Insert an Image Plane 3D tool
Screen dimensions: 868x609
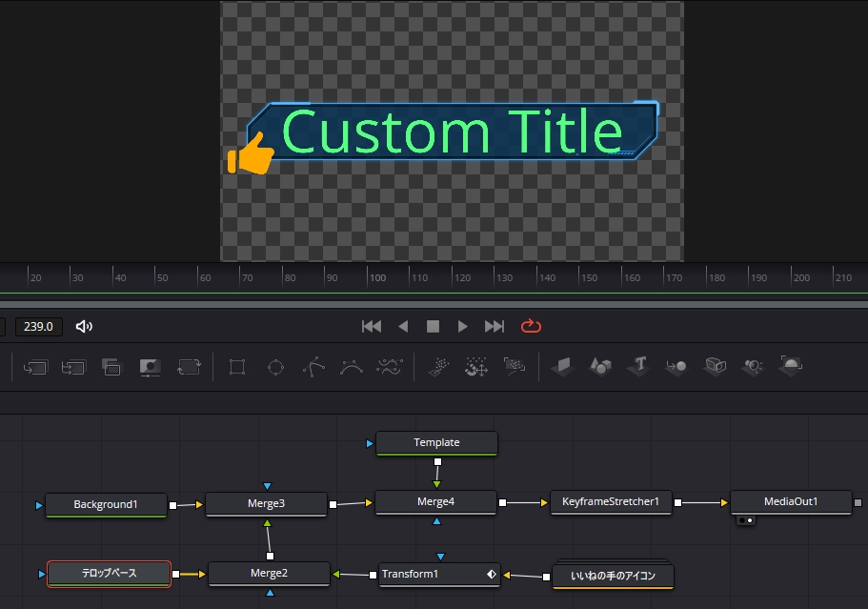tap(563, 366)
